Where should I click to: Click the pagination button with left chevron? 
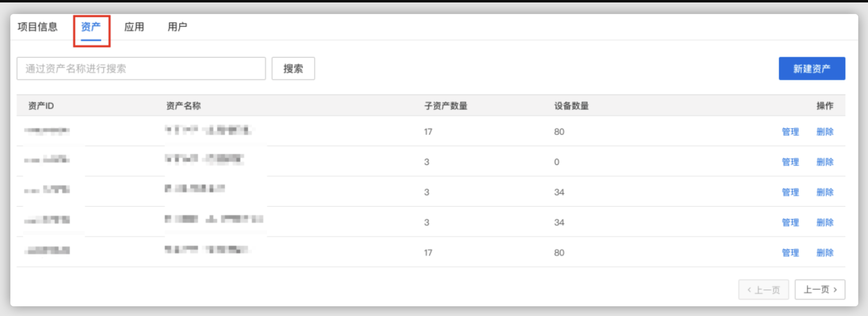coord(763,289)
